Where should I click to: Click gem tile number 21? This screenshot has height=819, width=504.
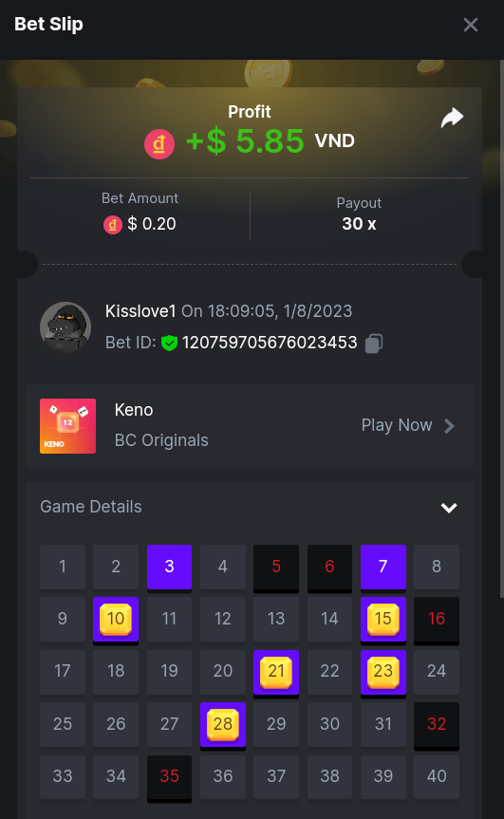tap(276, 672)
